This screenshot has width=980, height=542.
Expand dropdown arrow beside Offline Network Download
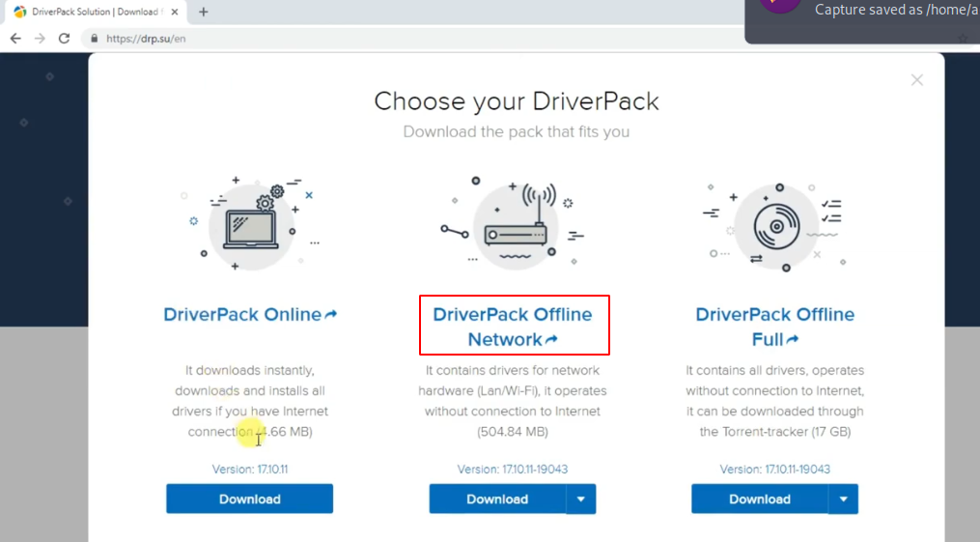[581, 499]
